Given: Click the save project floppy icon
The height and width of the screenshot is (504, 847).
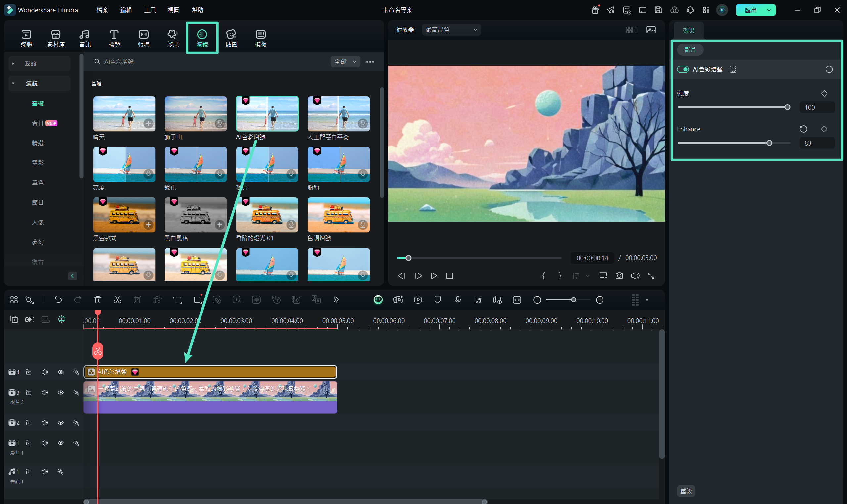Looking at the screenshot, I should click(658, 10).
